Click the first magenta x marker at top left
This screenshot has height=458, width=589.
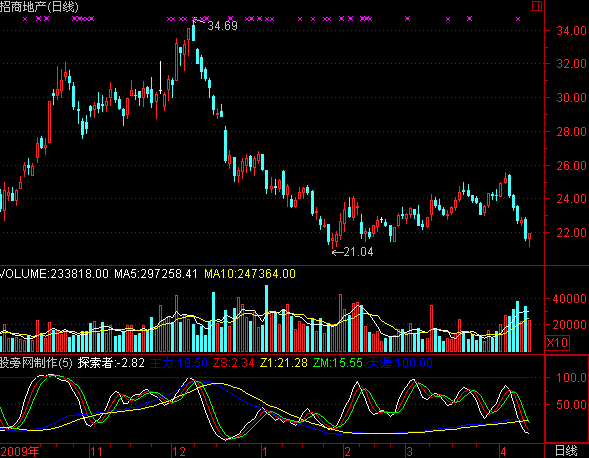[25, 19]
